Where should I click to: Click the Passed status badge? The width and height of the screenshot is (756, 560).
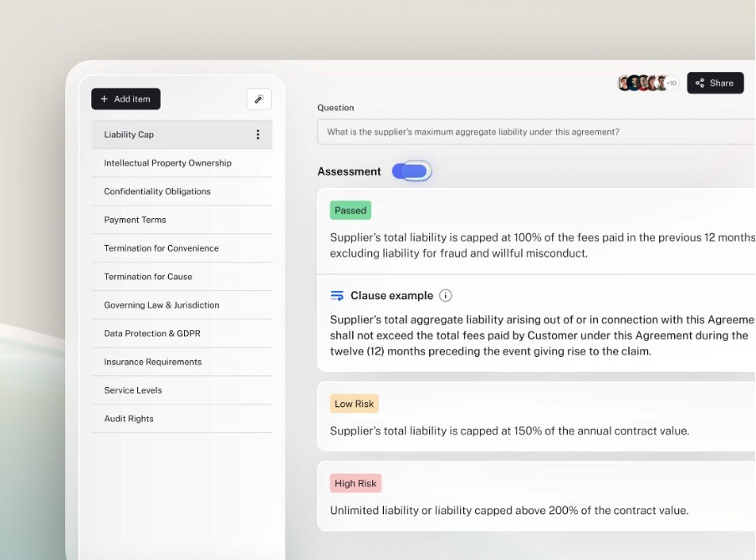pos(350,210)
